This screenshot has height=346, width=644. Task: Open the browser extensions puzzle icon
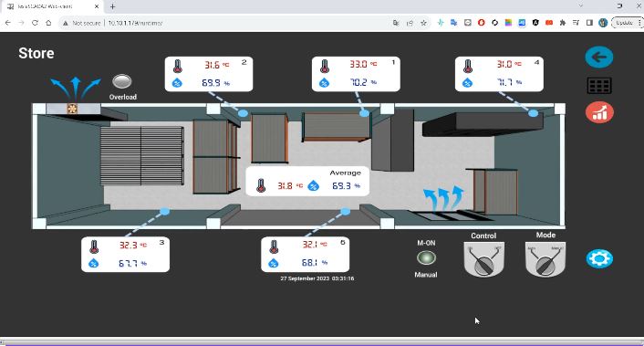tap(562, 23)
